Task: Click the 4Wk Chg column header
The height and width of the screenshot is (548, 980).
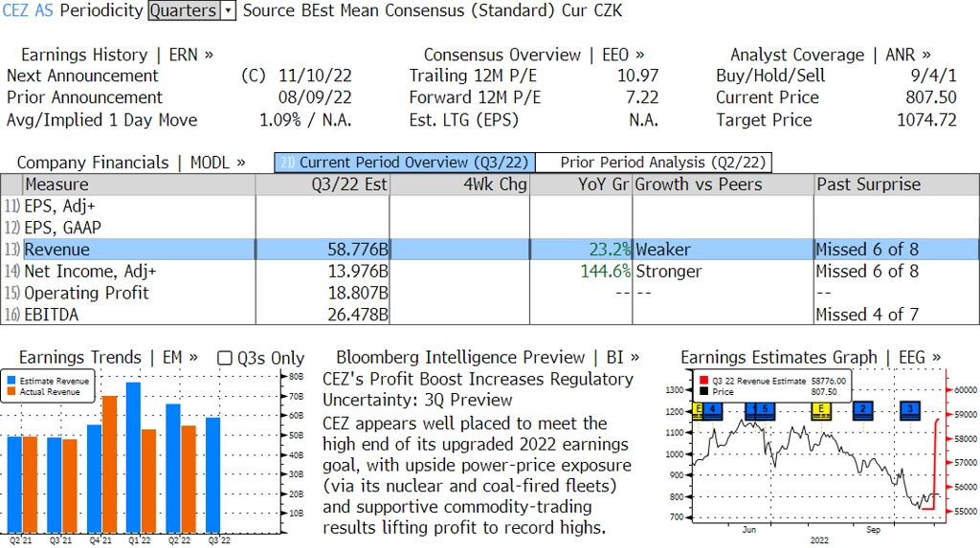Action: pos(459,185)
